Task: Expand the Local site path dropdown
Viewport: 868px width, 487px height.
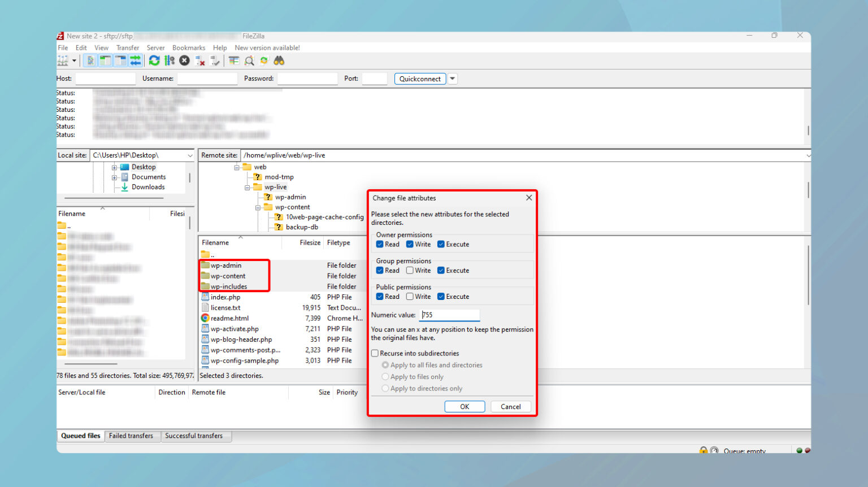Action: tap(190, 155)
